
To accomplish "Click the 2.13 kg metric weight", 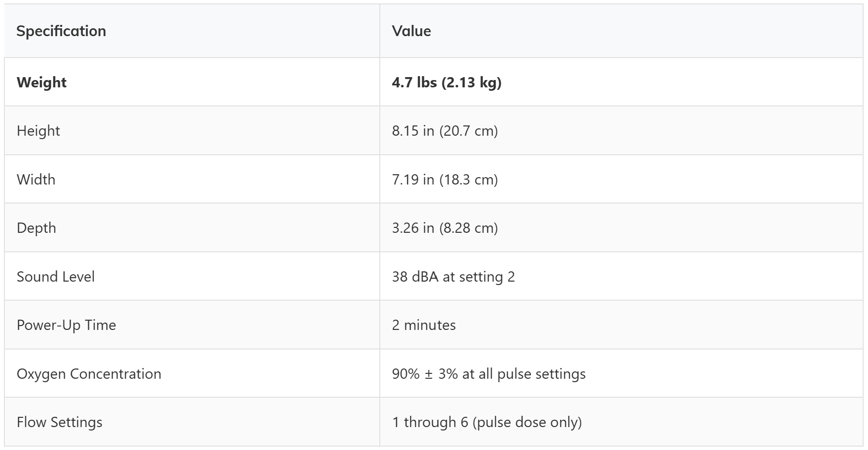I will tap(472, 82).
